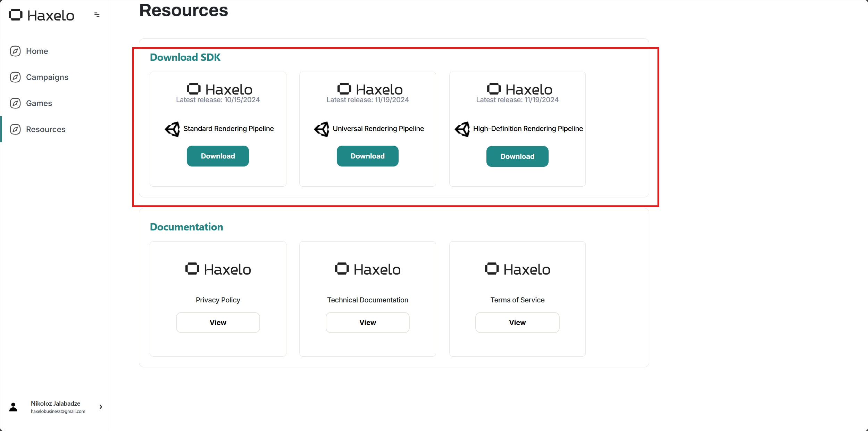Click the Resources compass icon
Image resolution: width=868 pixels, height=431 pixels.
click(15, 129)
